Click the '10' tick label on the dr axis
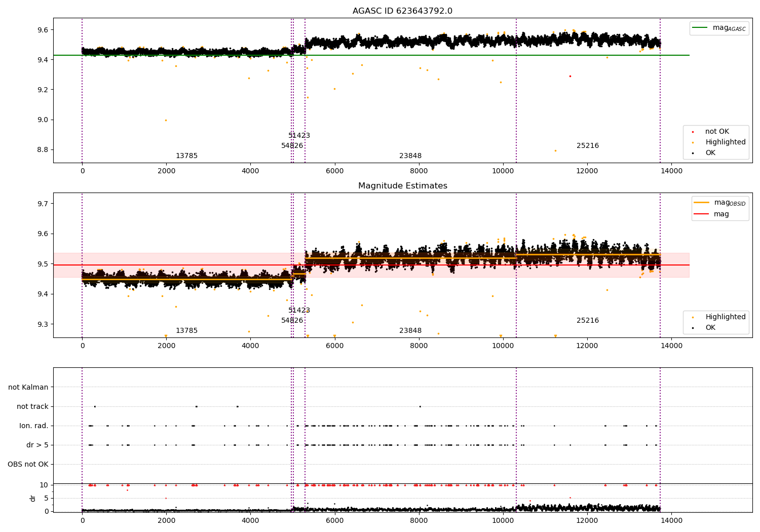 tap(44, 485)
